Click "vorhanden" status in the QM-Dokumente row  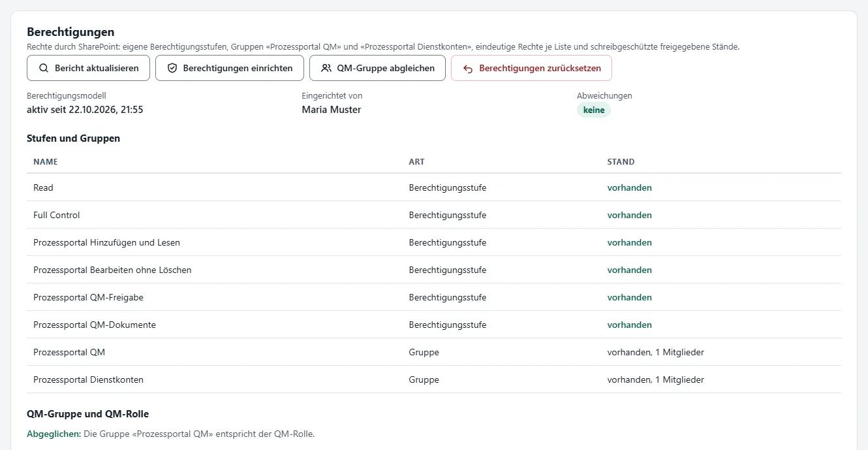pos(629,325)
